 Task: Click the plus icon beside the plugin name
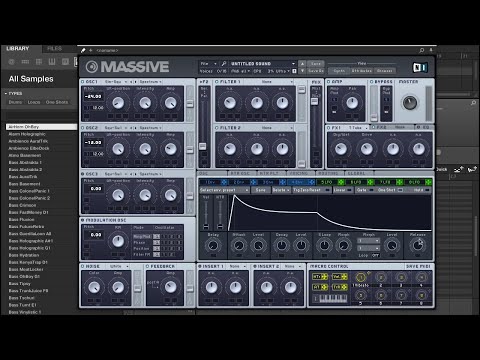[x=90, y=51]
